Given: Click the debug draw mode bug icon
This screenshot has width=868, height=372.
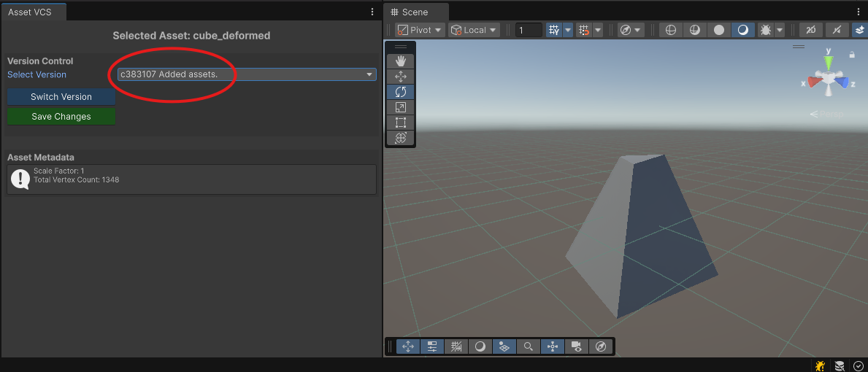Looking at the screenshot, I should 766,30.
